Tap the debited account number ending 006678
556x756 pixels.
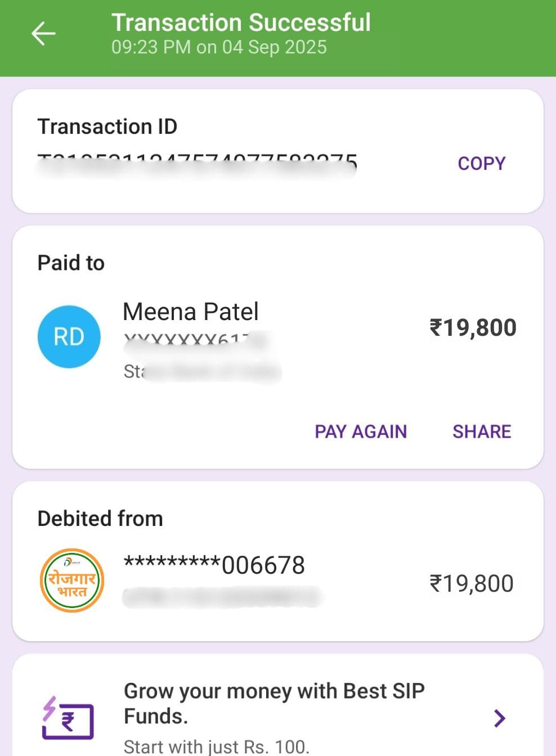(214, 565)
